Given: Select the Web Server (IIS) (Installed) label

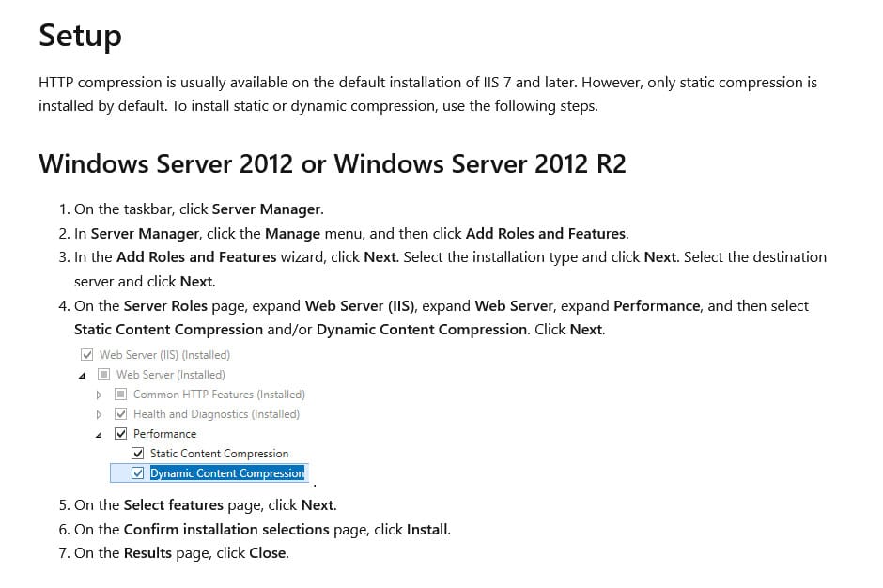Looking at the screenshot, I should point(164,355).
